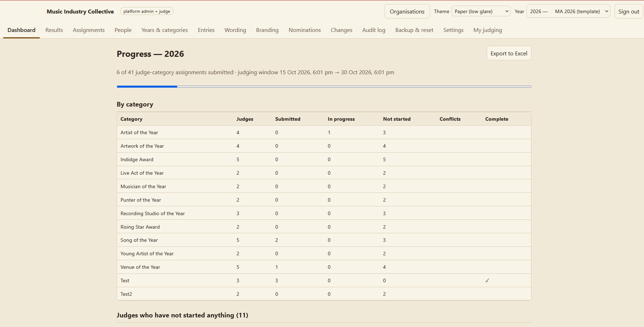
Task: Click the Organisations button
Action: (407, 11)
